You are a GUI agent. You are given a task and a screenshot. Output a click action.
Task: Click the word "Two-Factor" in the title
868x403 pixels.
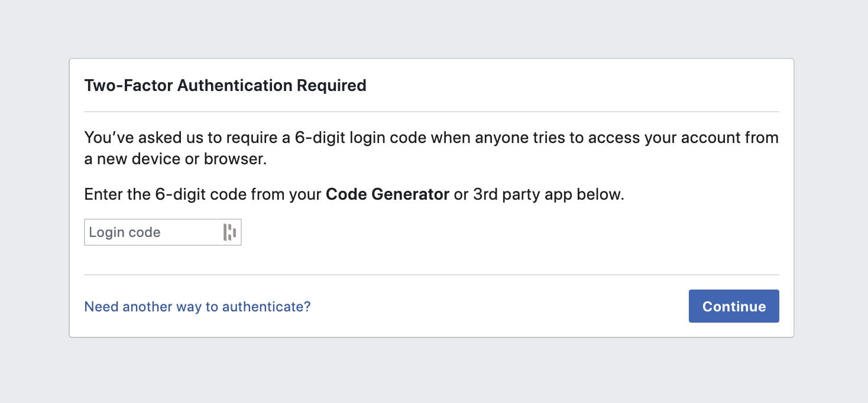(x=129, y=86)
